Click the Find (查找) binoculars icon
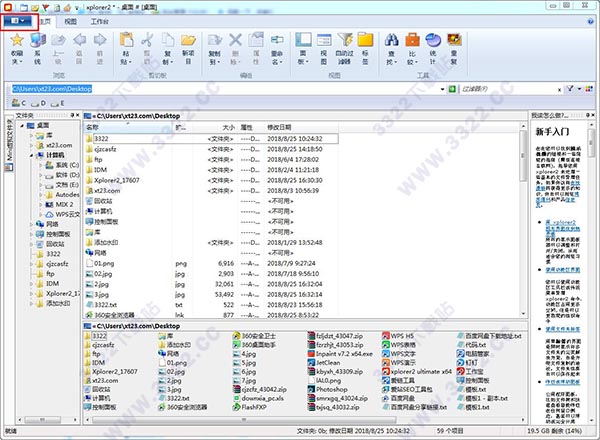Screen dimensions: 600x440 [391, 40]
